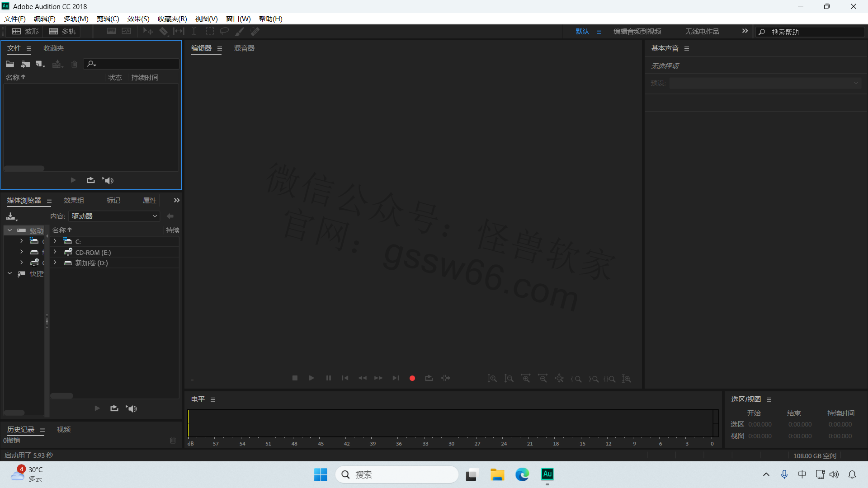Click Zoom In at Out Point icon
This screenshot has width=868, height=488.
[x=594, y=379]
